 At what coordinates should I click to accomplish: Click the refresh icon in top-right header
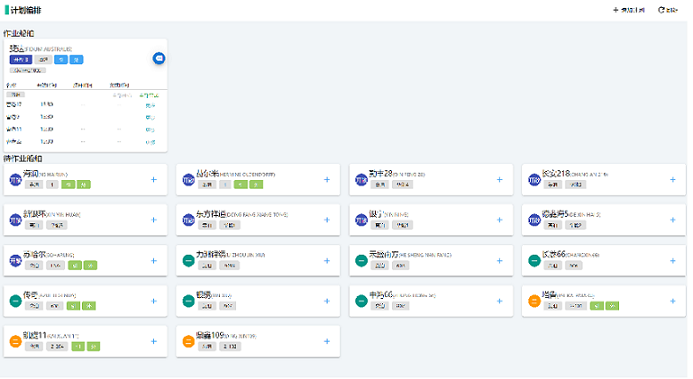pyautogui.click(x=661, y=10)
